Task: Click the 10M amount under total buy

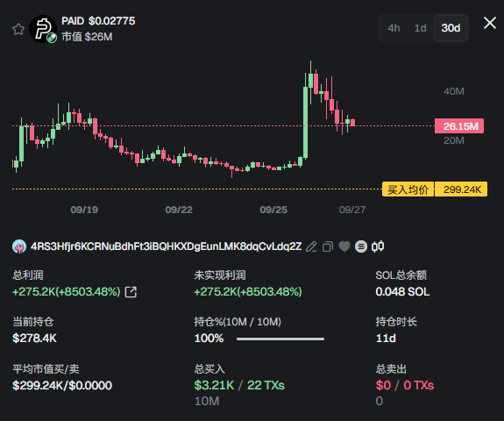Action: [x=207, y=401]
